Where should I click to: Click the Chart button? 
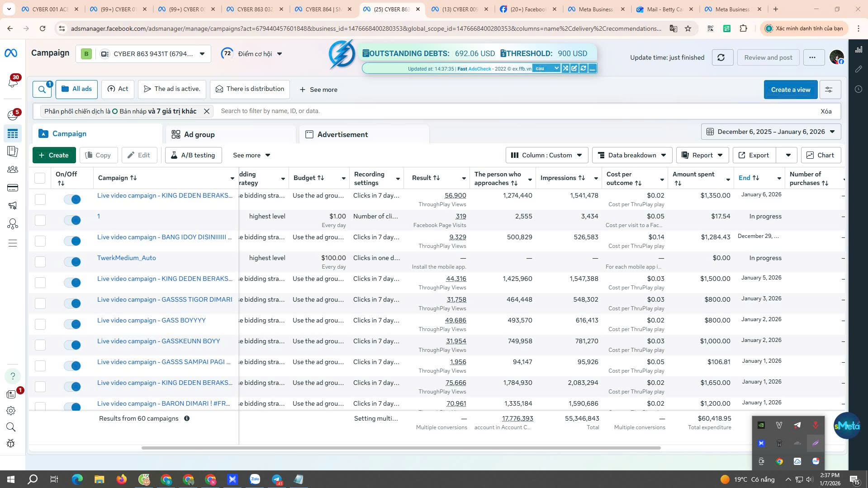821,155
